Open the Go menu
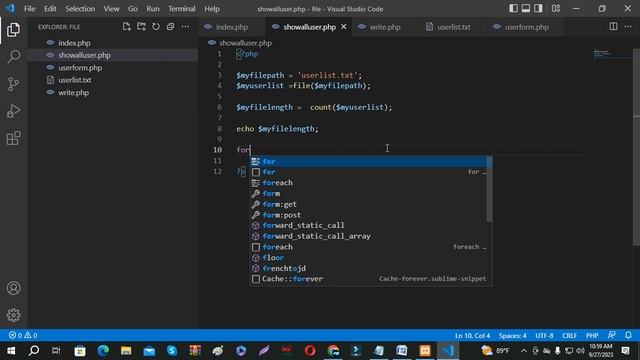This screenshot has width=640, height=360. coord(133,9)
